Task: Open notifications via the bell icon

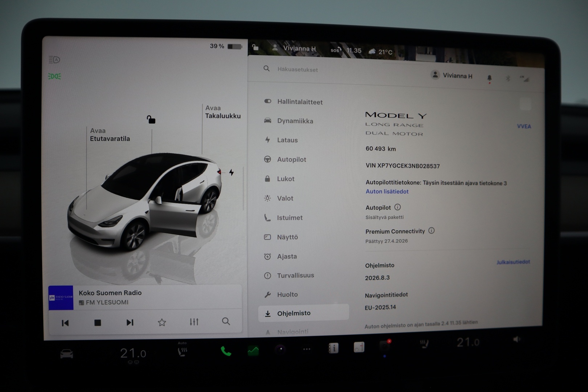Action: [x=490, y=77]
